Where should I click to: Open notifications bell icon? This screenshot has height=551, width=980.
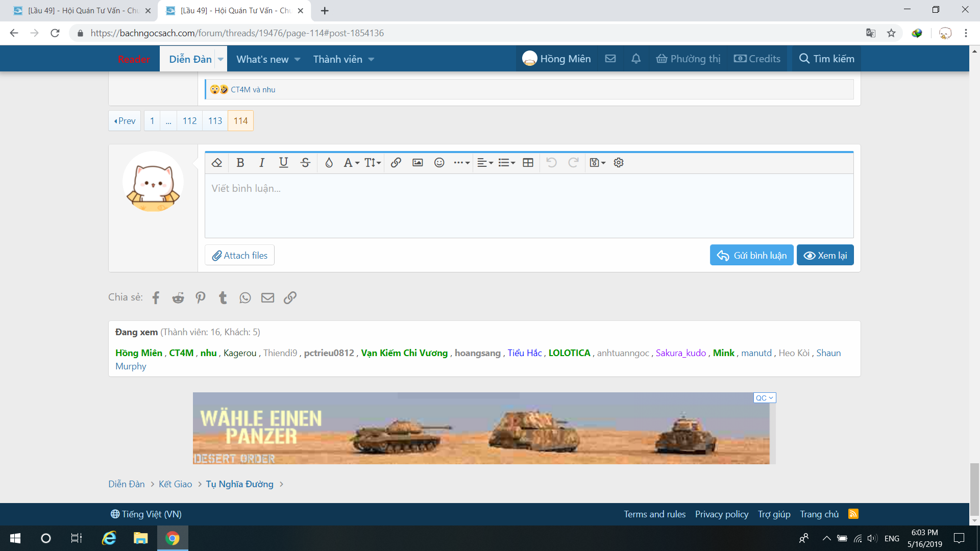[636, 59]
